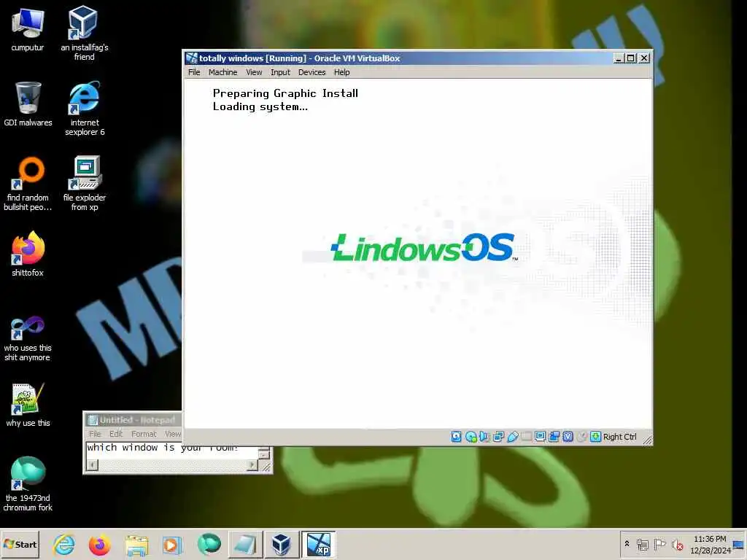Open the View menu in VirtualBox

pos(254,72)
